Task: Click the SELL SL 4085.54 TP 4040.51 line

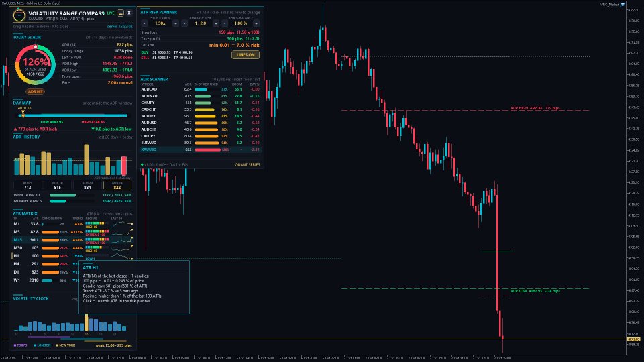Action: coord(167,58)
